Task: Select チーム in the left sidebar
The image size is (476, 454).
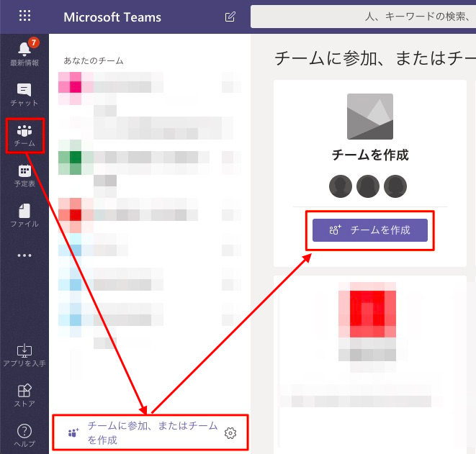Action: (24, 135)
